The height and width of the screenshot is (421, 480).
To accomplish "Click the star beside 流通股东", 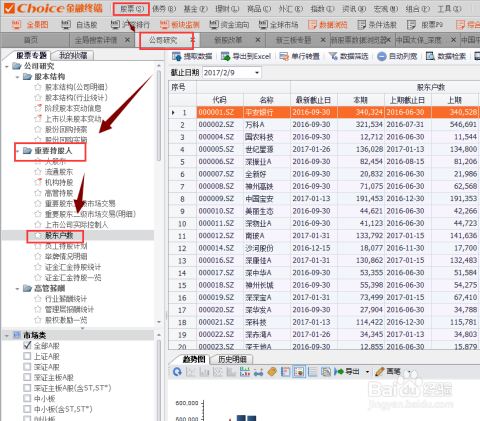I will point(38,172).
